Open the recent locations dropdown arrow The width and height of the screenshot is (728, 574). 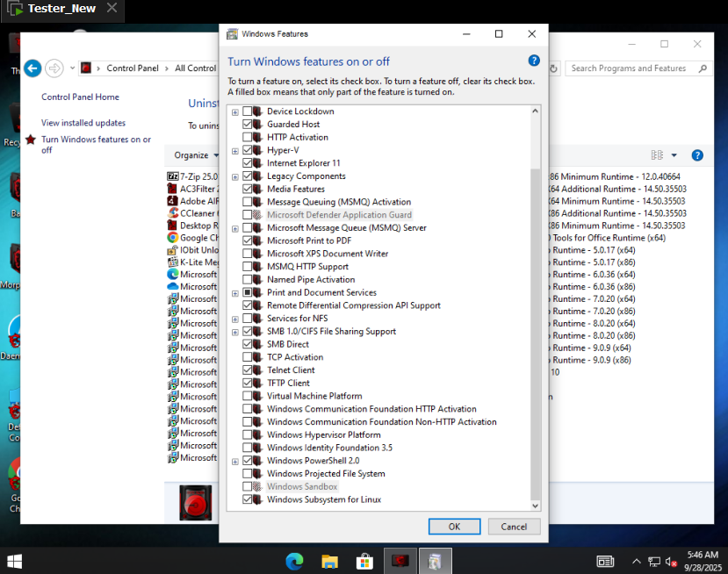(x=72, y=68)
